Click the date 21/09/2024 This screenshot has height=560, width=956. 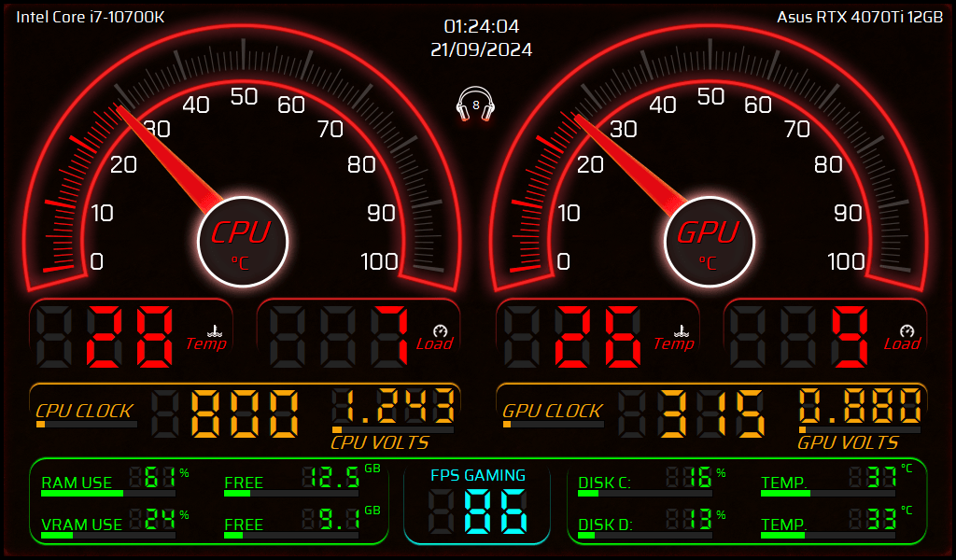tap(481, 49)
